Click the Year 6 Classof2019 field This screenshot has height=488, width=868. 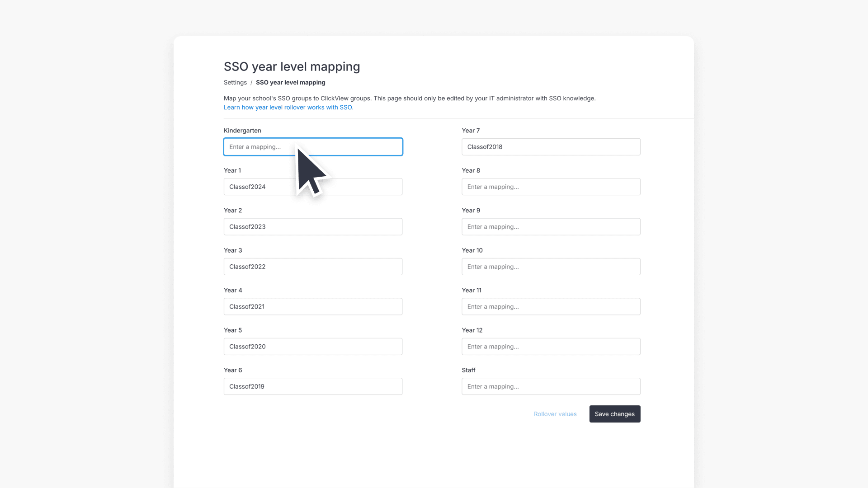tap(313, 386)
